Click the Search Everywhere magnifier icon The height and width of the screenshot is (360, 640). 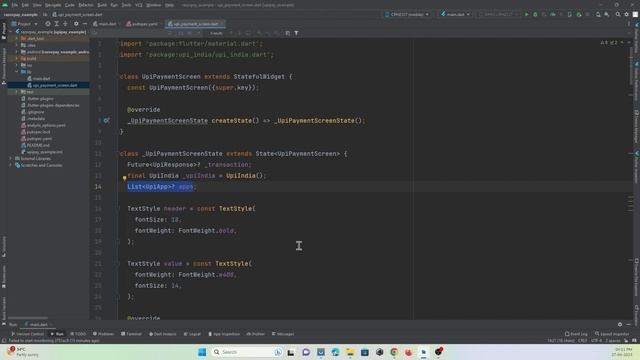(x=618, y=14)
